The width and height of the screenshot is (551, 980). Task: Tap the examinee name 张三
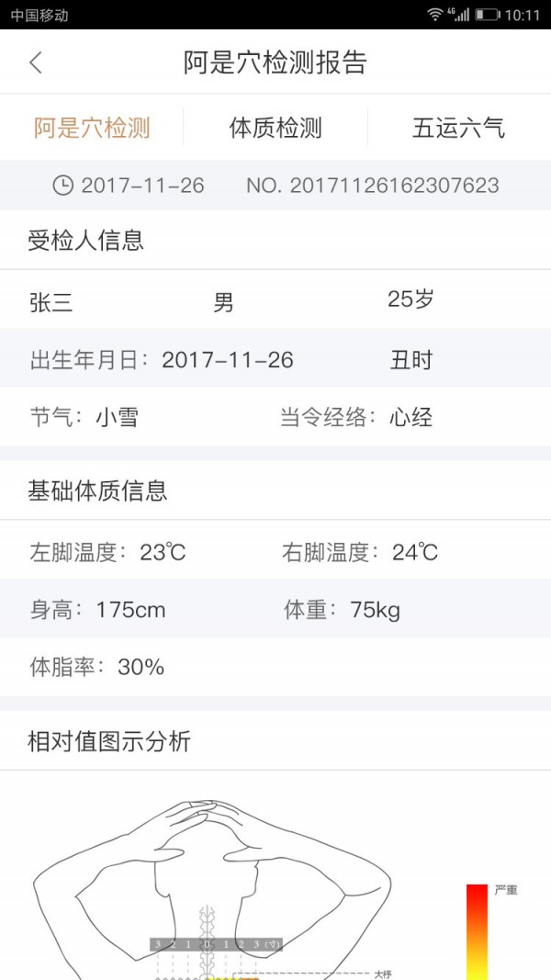[x=51, y=302]
